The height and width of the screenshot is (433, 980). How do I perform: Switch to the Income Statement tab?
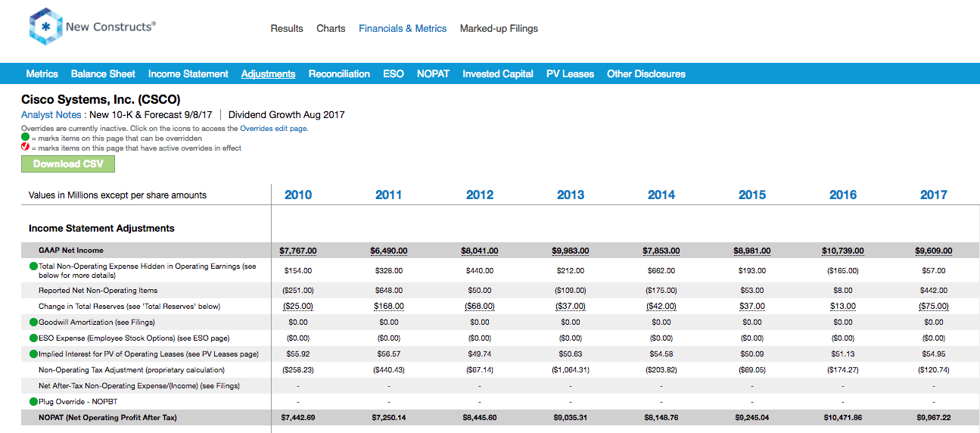(x=188, y=74)
